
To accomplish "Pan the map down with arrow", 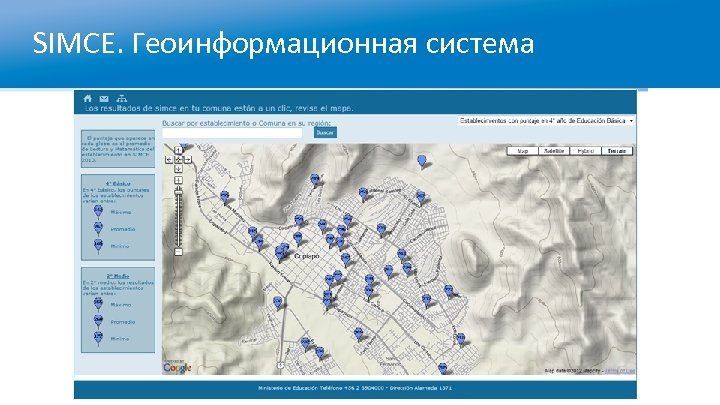I will pyautogui.click(x=178, y=169).
